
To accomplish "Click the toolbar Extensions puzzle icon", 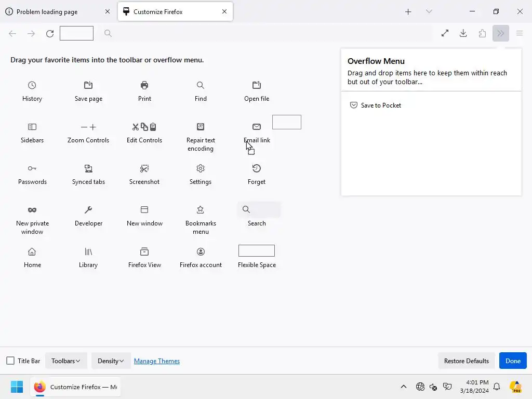I will [x=482, y=33].
